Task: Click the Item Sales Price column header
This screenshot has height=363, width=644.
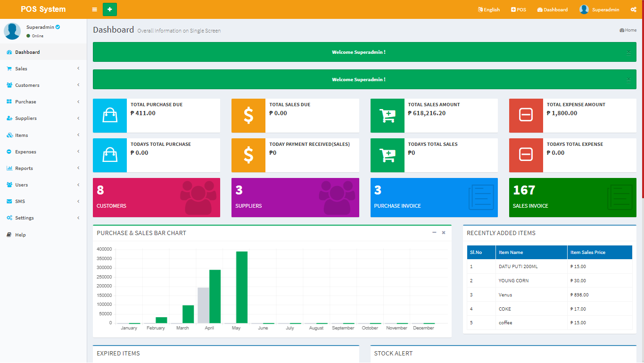Action: (600, 253)
